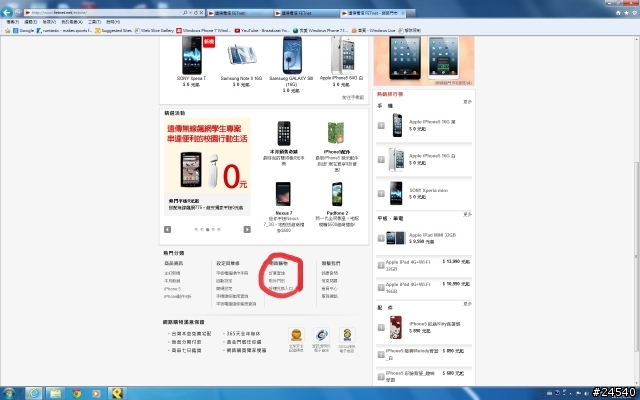Screen dimensions: 640x400
Task: Open the first menu bar item (檔案)
Action: 13,22
